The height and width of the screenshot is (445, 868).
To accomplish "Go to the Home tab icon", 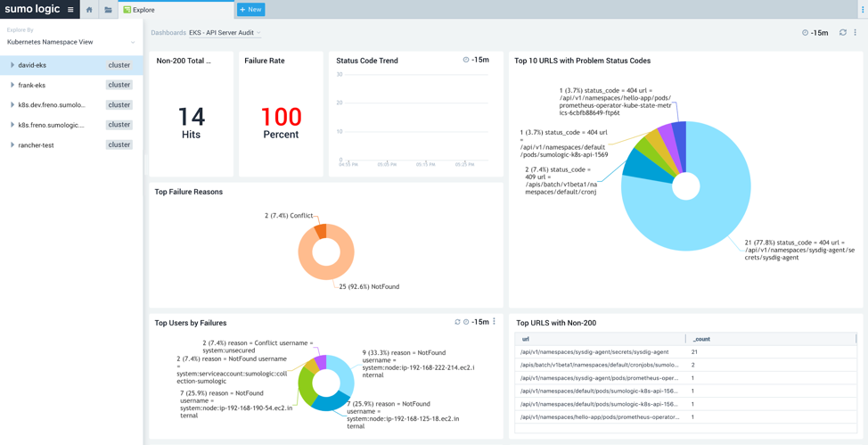I will tap(89, 10).
